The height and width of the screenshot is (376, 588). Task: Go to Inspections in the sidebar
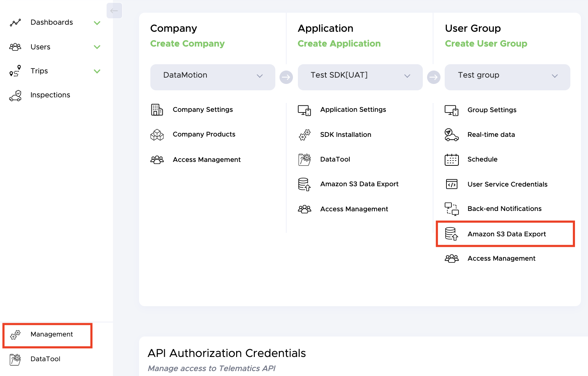(x=50, y=95)
